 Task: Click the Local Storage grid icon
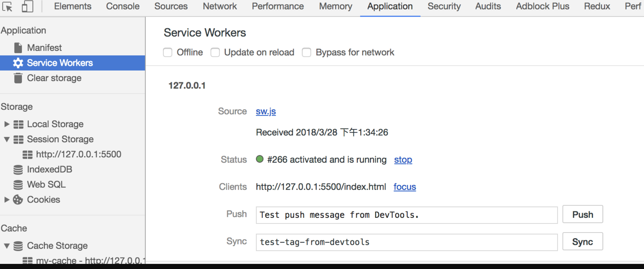pyautogui.click(x=18, y=124)
